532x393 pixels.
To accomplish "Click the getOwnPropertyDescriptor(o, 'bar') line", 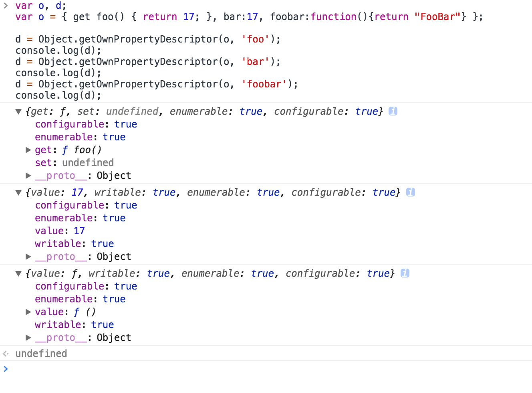I will coord(148,62).
